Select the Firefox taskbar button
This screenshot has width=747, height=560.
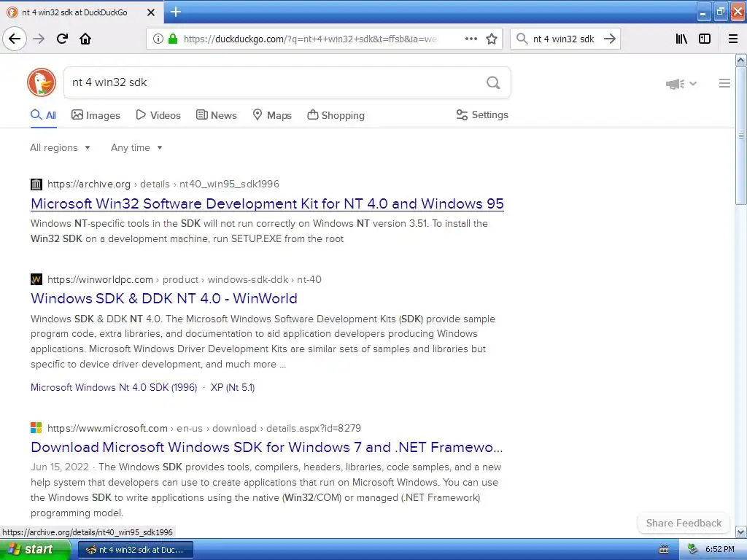(x=135, y=550)
